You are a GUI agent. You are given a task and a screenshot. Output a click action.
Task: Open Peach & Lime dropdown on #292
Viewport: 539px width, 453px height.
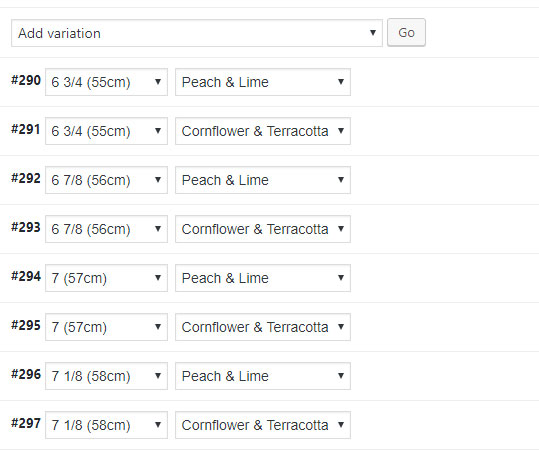[x=263, y=180]
